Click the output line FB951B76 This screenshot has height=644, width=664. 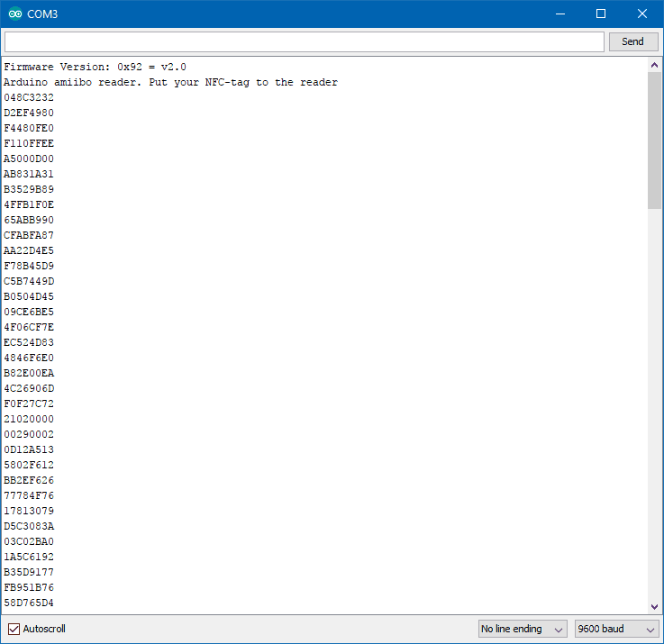(29, 587)
